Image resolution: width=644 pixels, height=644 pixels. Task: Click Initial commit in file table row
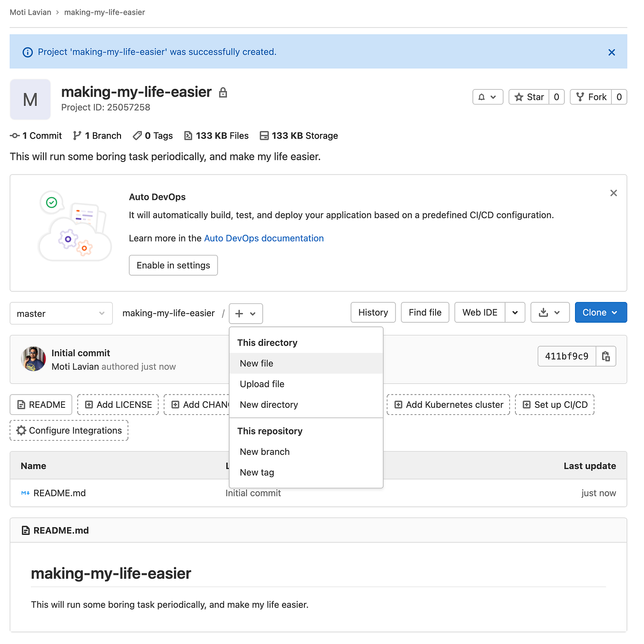(x=253, y=493)
